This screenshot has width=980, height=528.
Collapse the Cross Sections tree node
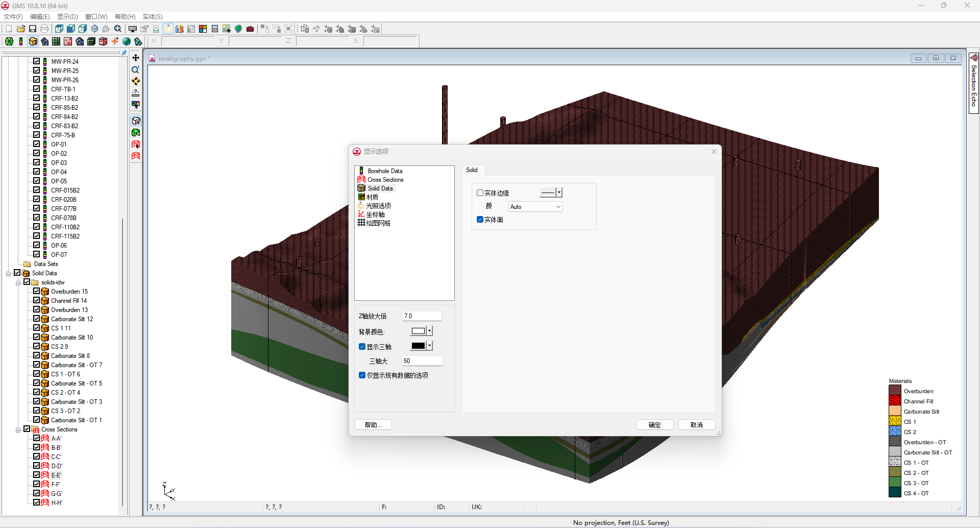pos(18,429)
